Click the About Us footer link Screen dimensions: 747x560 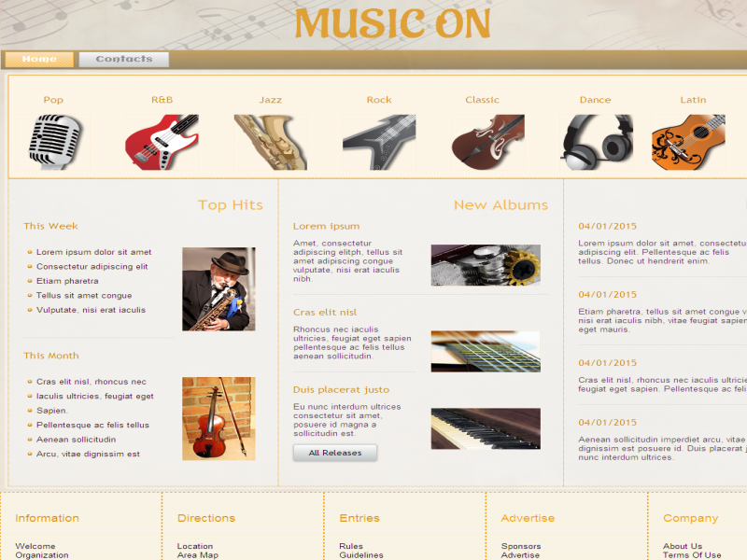(x=683, y=546)
